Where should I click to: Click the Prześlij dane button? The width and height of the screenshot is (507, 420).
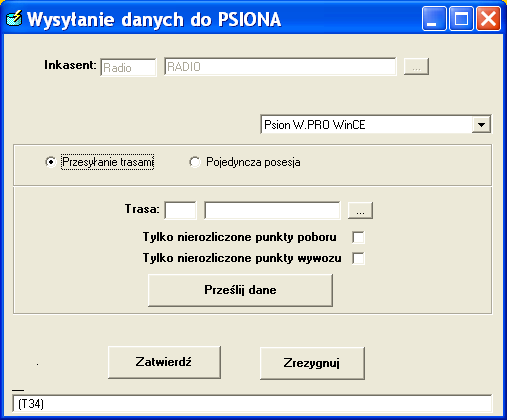point(240,290)
